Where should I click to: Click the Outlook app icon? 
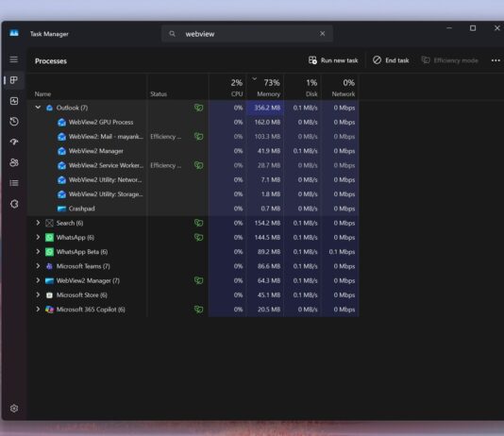(x=49, y=108)
